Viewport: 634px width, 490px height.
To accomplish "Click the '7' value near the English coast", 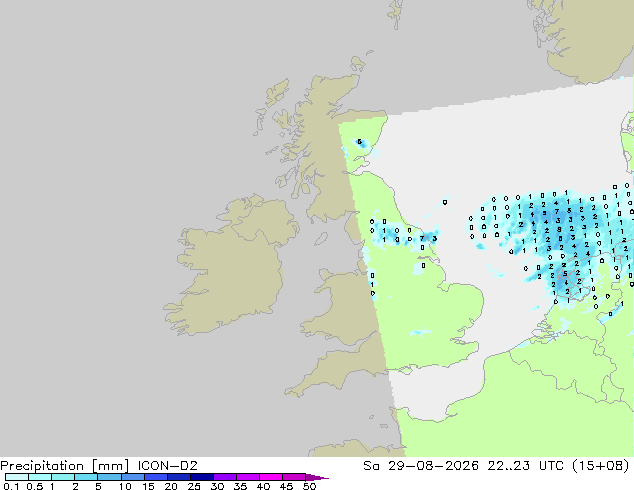I will [x=422, y=239].
